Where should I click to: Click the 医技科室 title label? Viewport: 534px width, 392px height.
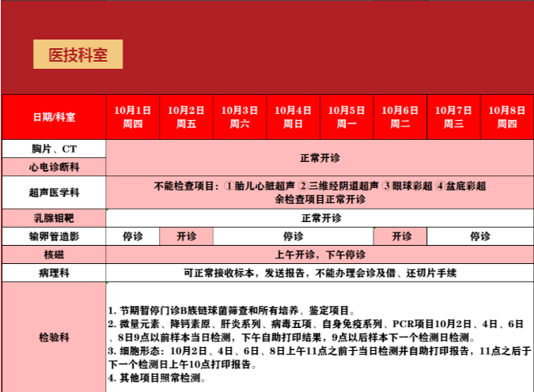click(78, 55)
